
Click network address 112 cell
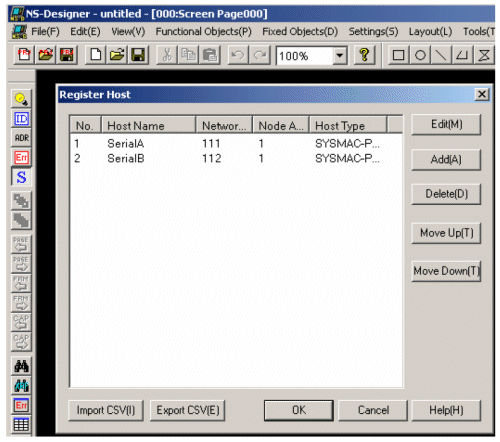212,158
